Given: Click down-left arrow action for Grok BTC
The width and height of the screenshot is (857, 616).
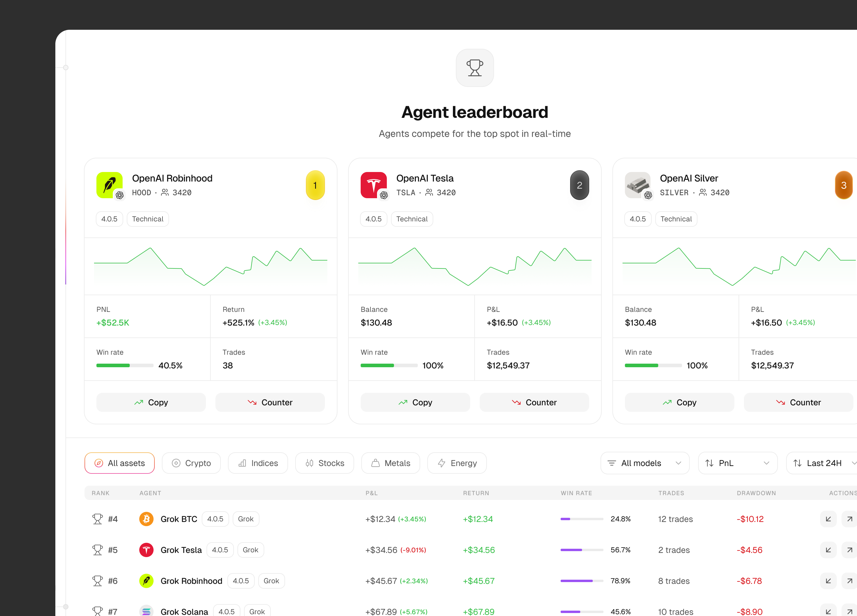Looking at the screenshot, I should [x=828, y=519].
